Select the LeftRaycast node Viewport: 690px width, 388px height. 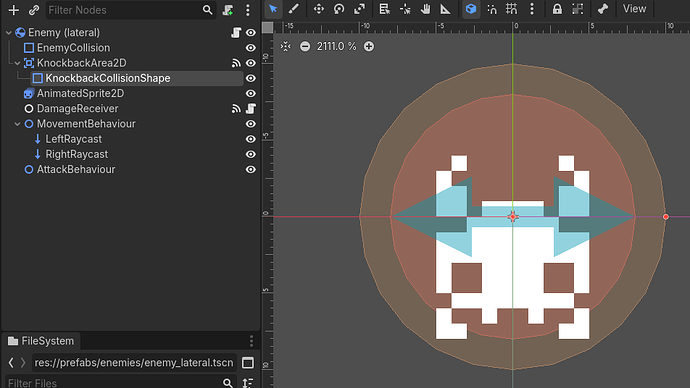[73, 139]
